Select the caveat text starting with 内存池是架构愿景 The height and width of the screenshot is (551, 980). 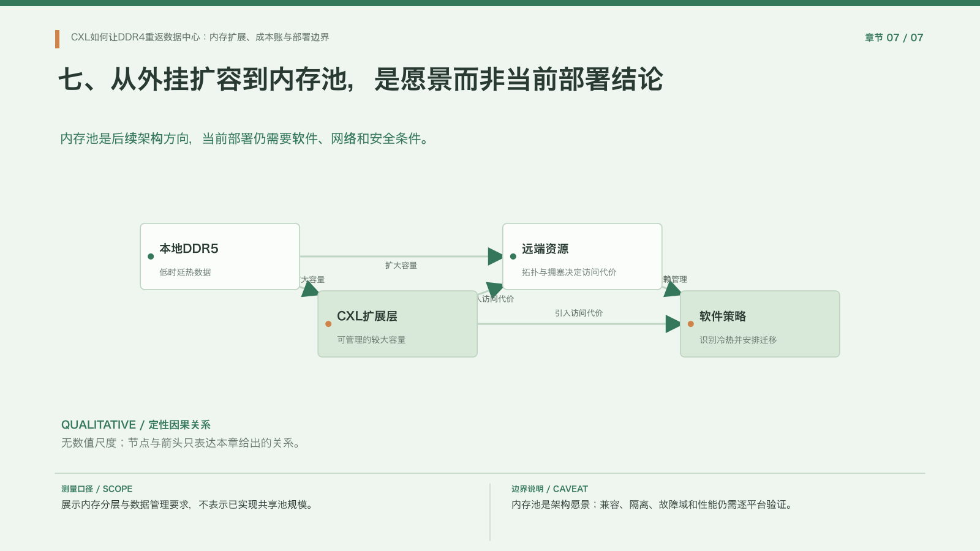653,504
